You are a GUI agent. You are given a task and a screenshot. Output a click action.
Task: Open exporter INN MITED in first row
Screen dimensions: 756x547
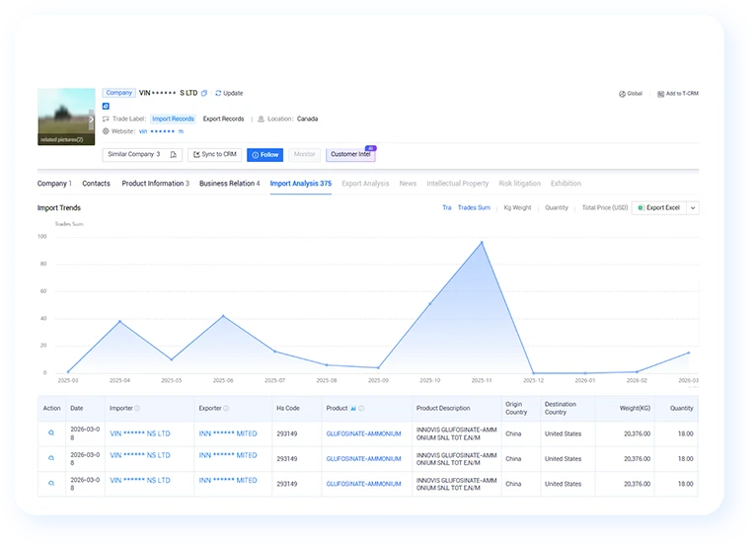[228, 433]
